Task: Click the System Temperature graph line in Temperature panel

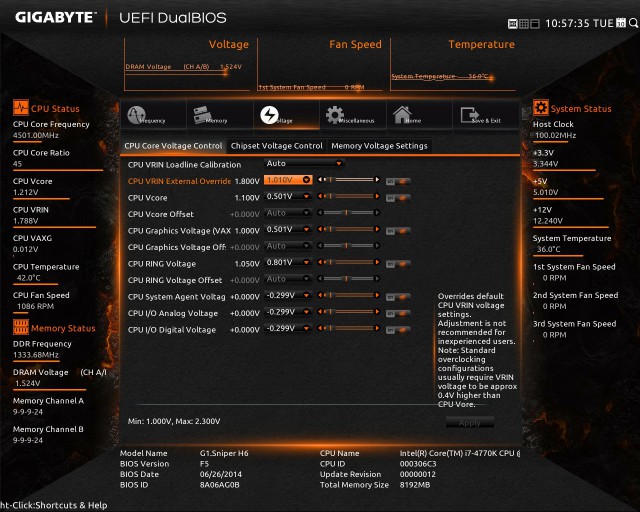Action: (x=440, y=76)
